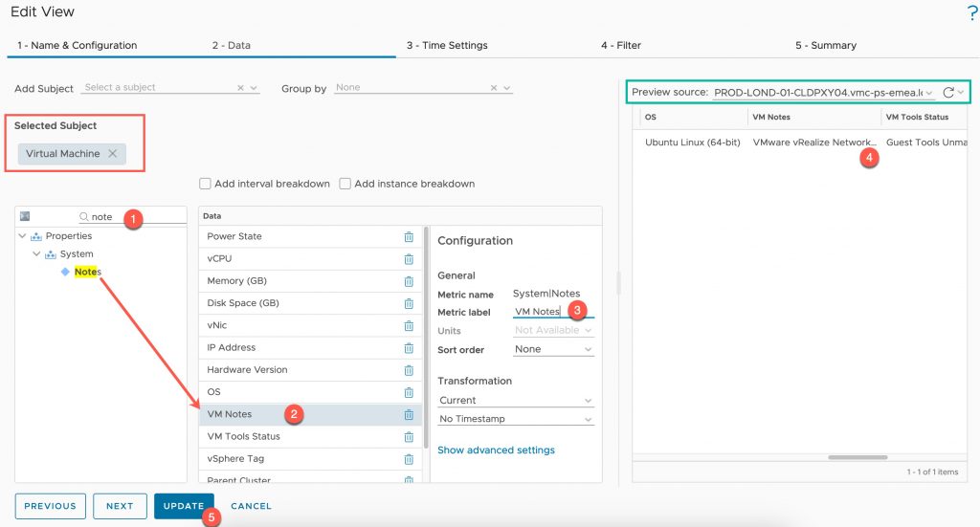Click the metric picker toggle icon beside search
This screenshot has height=527, width=980.
click(25, 216)
